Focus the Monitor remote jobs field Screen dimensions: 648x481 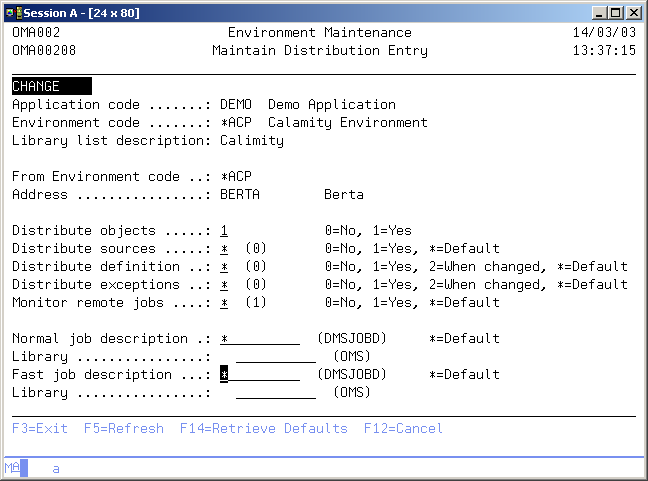(x=225, y=302)
